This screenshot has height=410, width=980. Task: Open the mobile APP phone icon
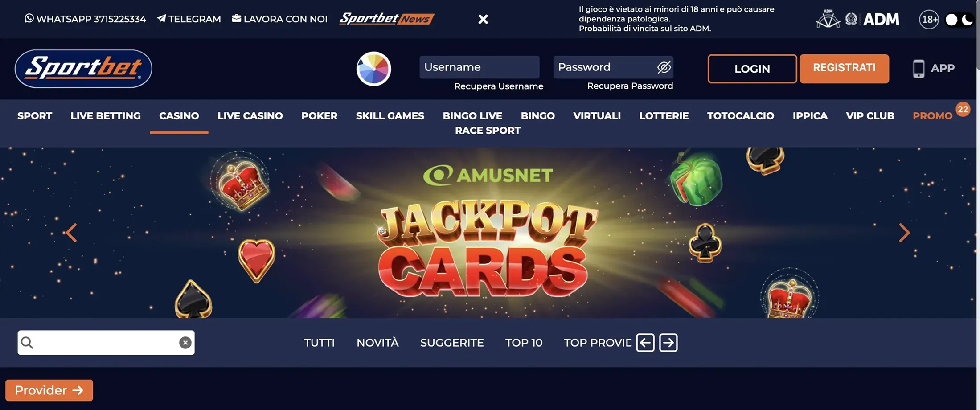918,69
